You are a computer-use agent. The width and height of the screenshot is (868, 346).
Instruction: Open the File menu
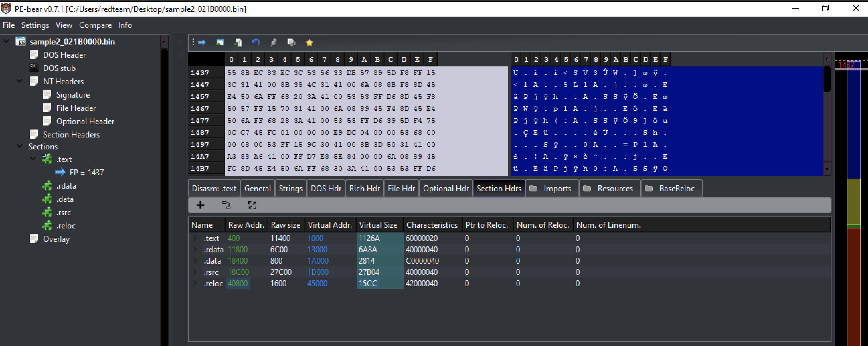[x=9, y=25]
